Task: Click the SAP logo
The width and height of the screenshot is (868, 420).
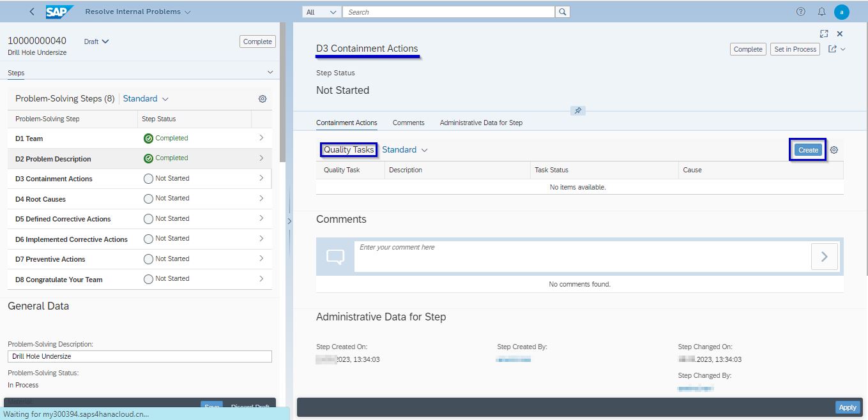Action: pyautogui.click(x=58, y=11)
